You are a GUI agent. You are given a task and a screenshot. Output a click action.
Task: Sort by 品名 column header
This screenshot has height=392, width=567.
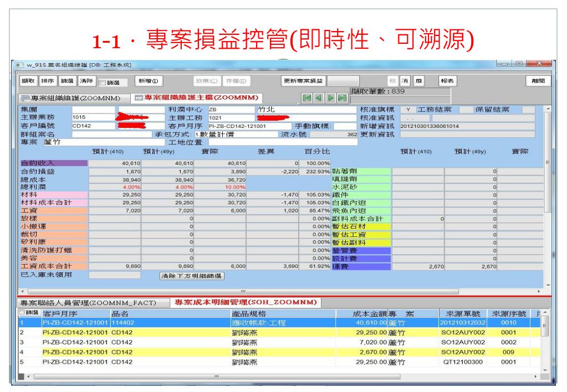[x=171, y=313]
